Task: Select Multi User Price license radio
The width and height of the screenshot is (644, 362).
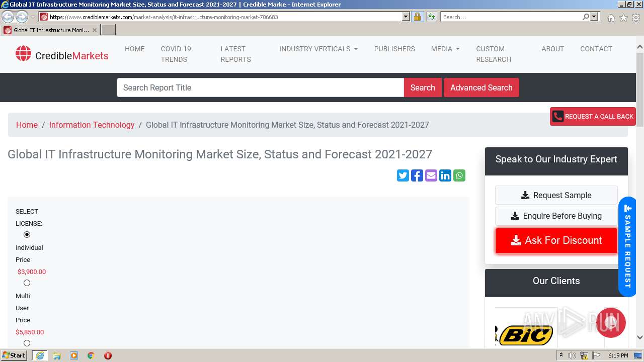Action: pyautogui.click(x=27, y=283)
